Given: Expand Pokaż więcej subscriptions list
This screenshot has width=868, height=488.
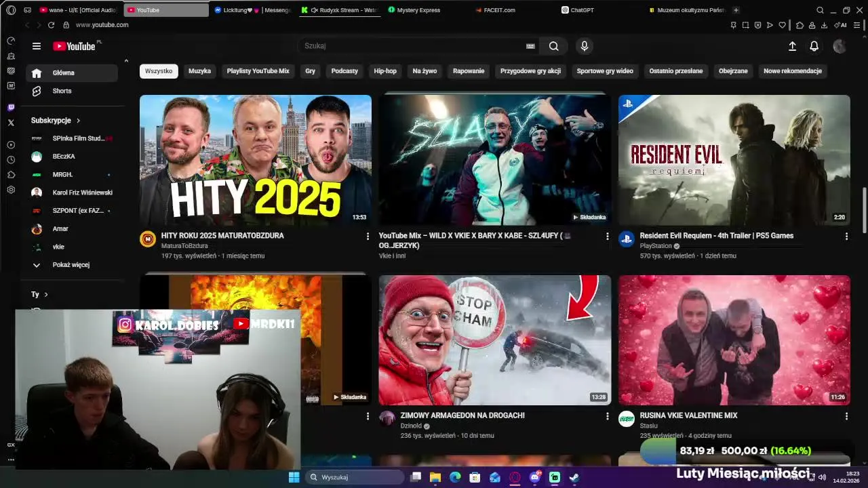Looking at the screenshot, I should (x=71, y=265).
